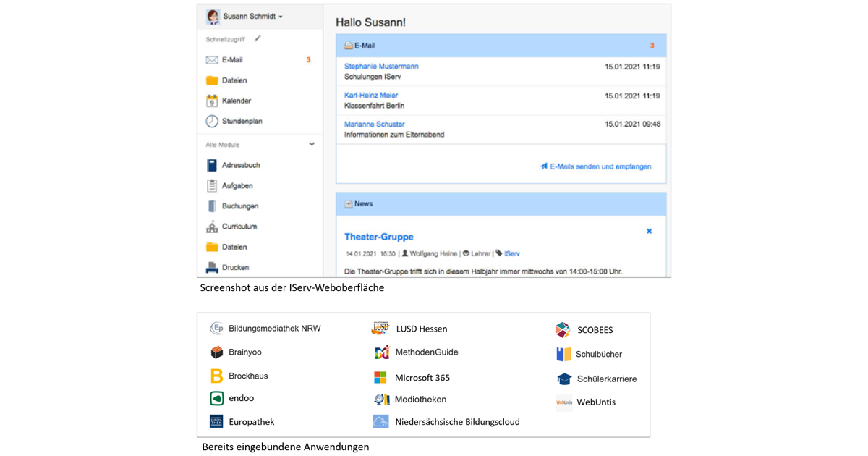Dismiss the Theater-Gruppe news with the x
The height and width of the screenshot is (456, 868).
coord(649,232)
